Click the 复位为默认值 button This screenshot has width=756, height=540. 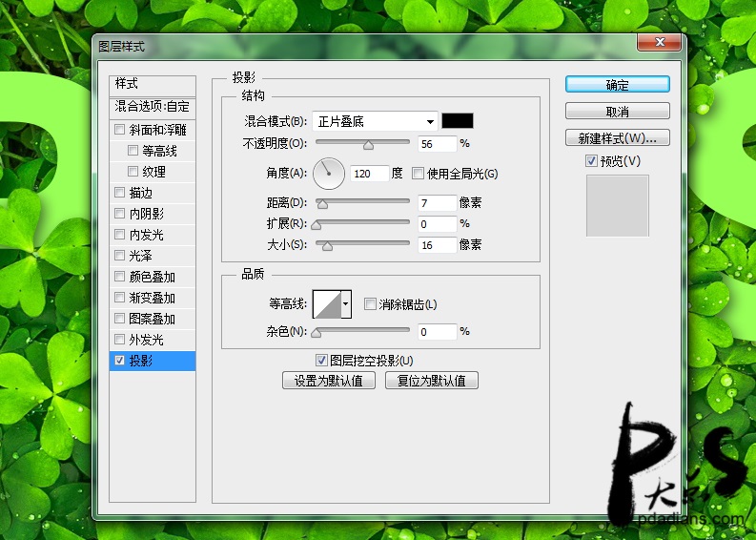pyautogui.click(x=432, y=381)
